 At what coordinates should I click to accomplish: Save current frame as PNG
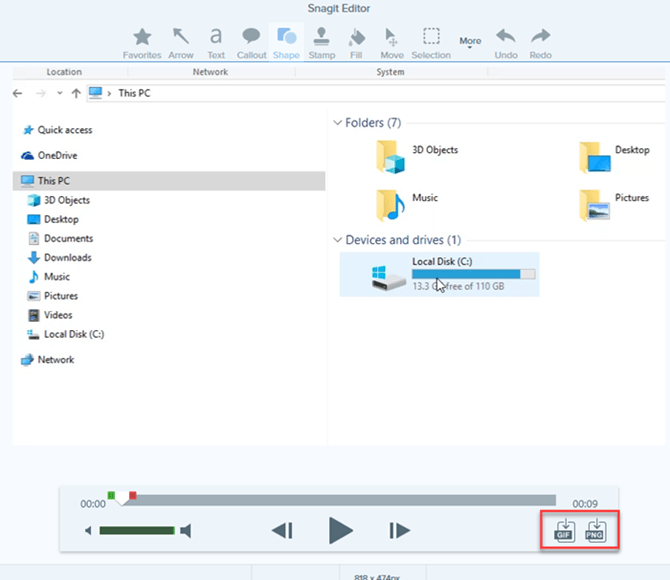(x=596, y=531)
